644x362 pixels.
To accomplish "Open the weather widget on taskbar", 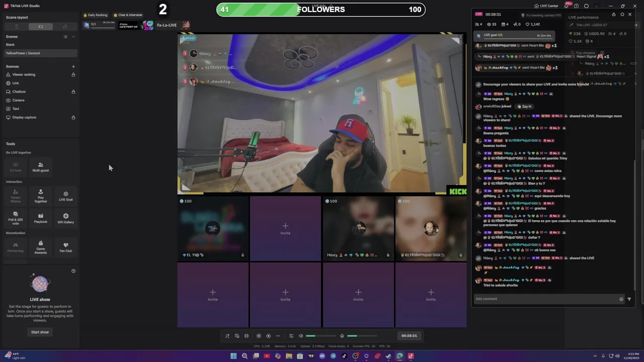I will [15, 356].
